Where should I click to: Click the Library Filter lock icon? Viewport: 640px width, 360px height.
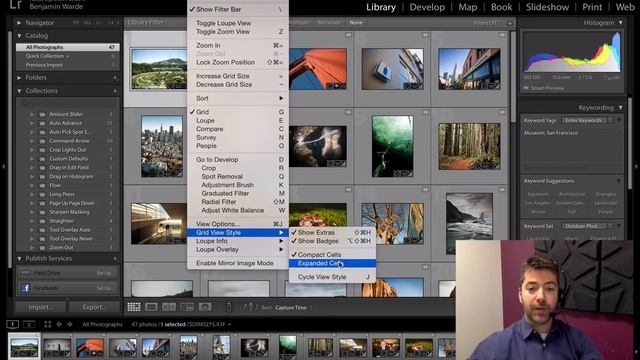coord(510,23)
